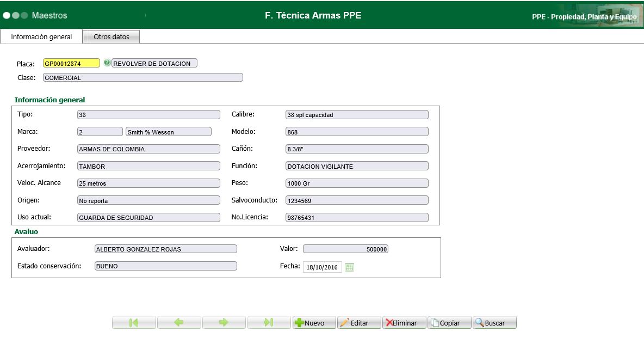The width and height of the screenshot is (644, 350).
Task: Click No.Licencia field 98765431
Action: (357, 217)
